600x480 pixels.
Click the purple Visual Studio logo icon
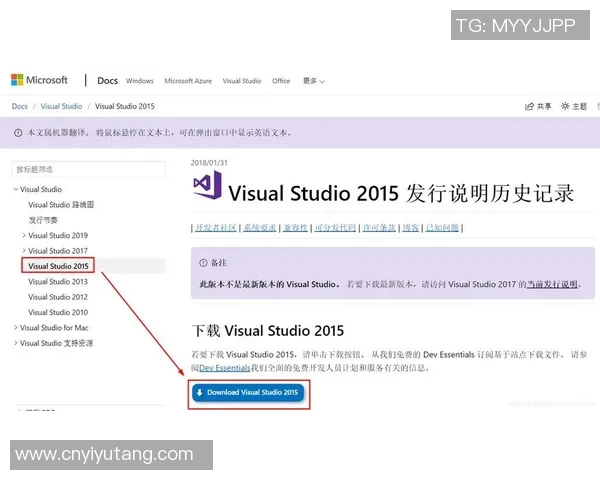(207, 189)
